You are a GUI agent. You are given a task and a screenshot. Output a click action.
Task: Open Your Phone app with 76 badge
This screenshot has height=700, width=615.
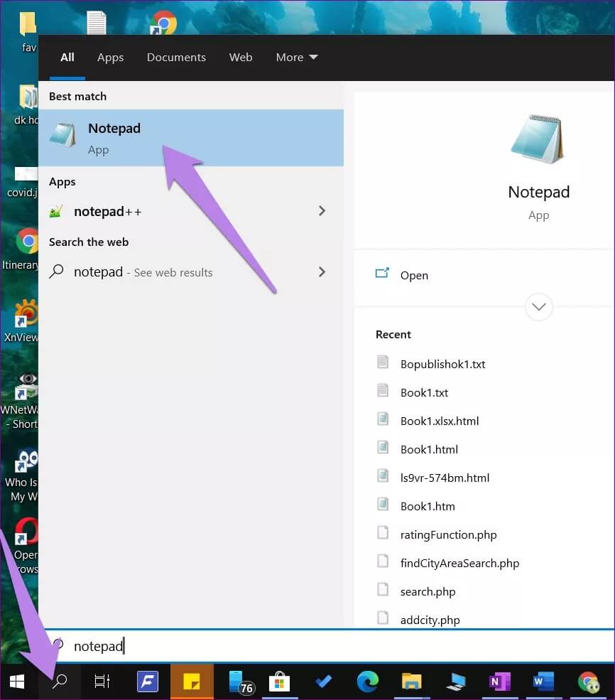[x=241, y=682]
